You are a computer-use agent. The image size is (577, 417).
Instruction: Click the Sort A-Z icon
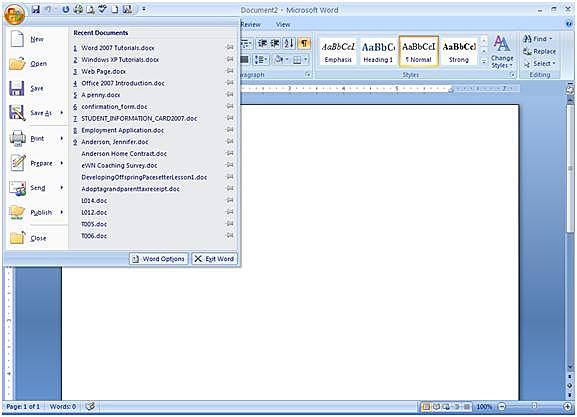click(x=289, y=43)
